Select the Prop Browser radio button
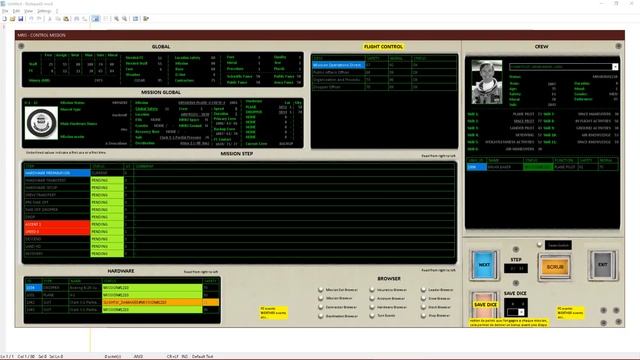 [x=423, y=316]
